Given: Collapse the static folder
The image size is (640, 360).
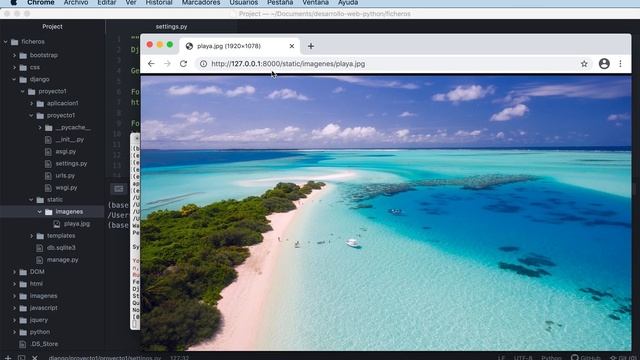Looking at the screenshot, I should tap(31, 200).
